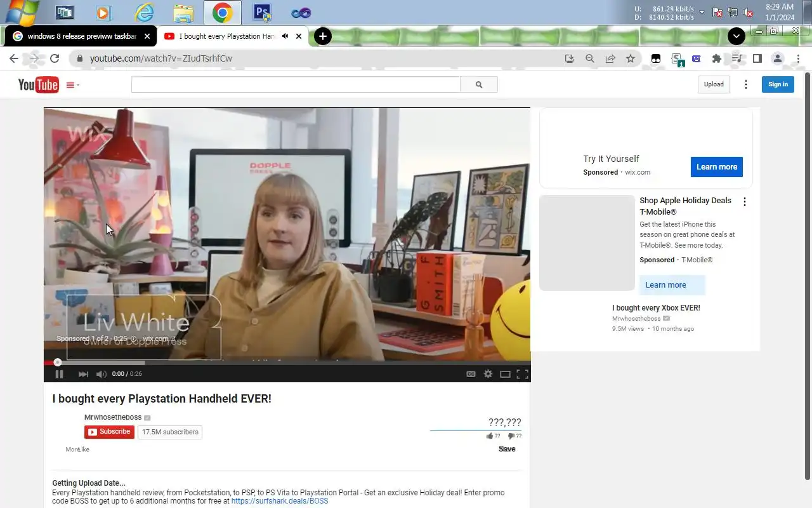This screenshot has height=508, width=812.
Task: Select the 'I bought every Playstation' tab
Action: click(x=233, y=36)
